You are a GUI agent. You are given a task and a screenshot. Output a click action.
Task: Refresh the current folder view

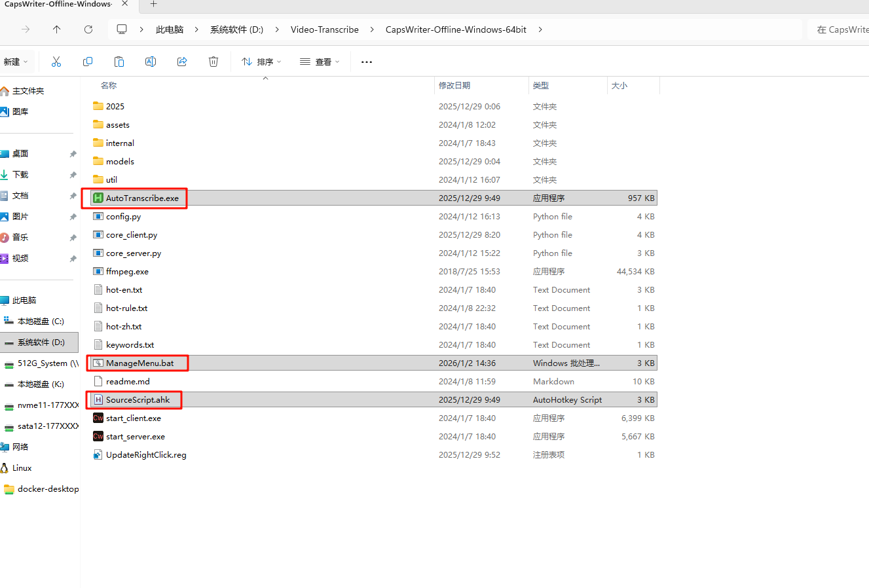(x=88, y=29)
